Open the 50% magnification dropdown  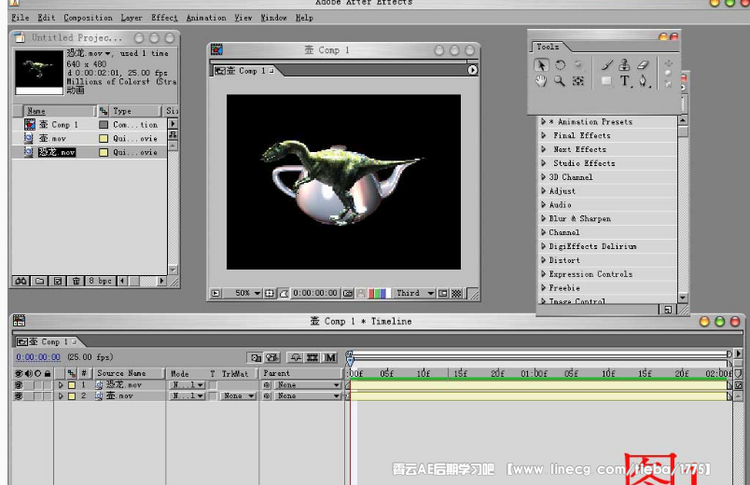click(247, 293)
